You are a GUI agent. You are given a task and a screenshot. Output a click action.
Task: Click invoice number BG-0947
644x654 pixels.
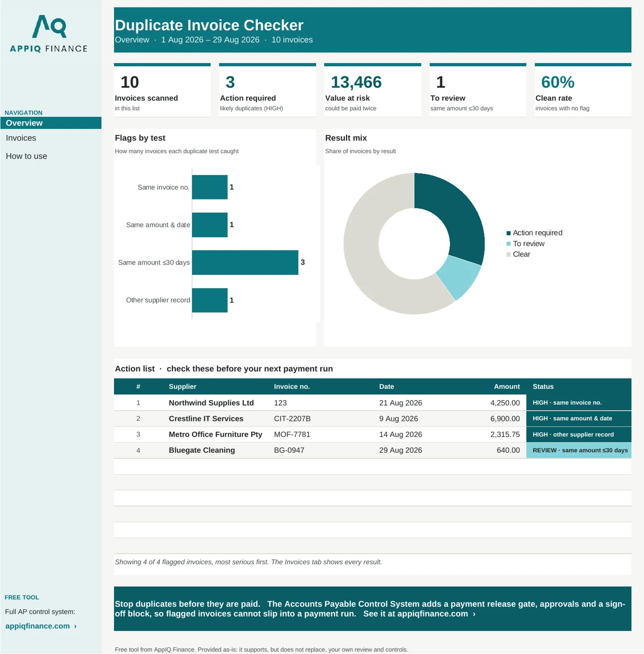pos(289,450)
